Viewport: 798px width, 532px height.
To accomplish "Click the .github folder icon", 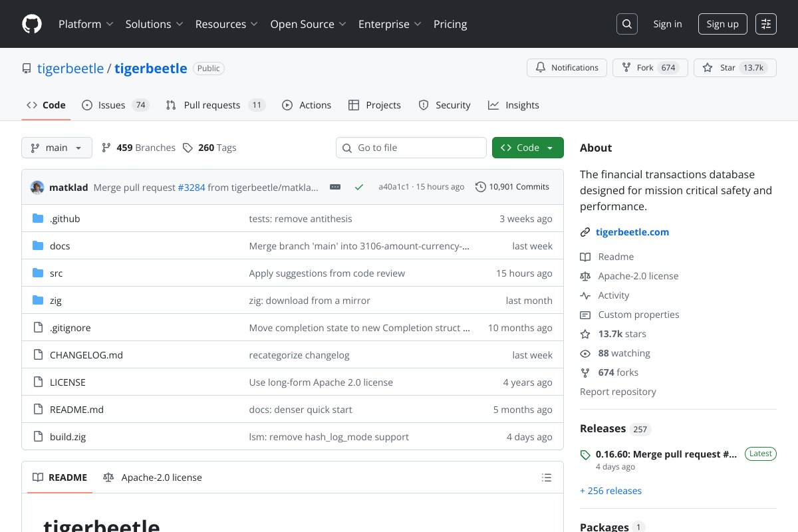I will [38, 218].
